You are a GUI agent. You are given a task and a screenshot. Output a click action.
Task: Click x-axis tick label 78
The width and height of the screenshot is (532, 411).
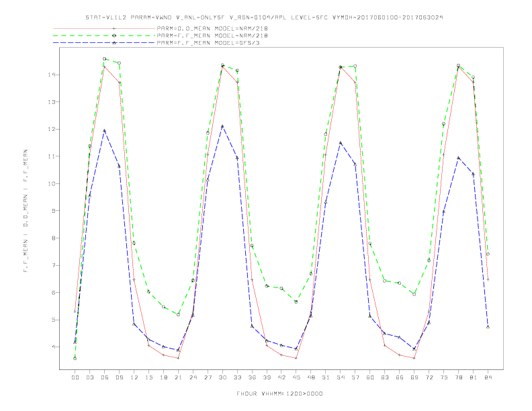click(459, 377)
